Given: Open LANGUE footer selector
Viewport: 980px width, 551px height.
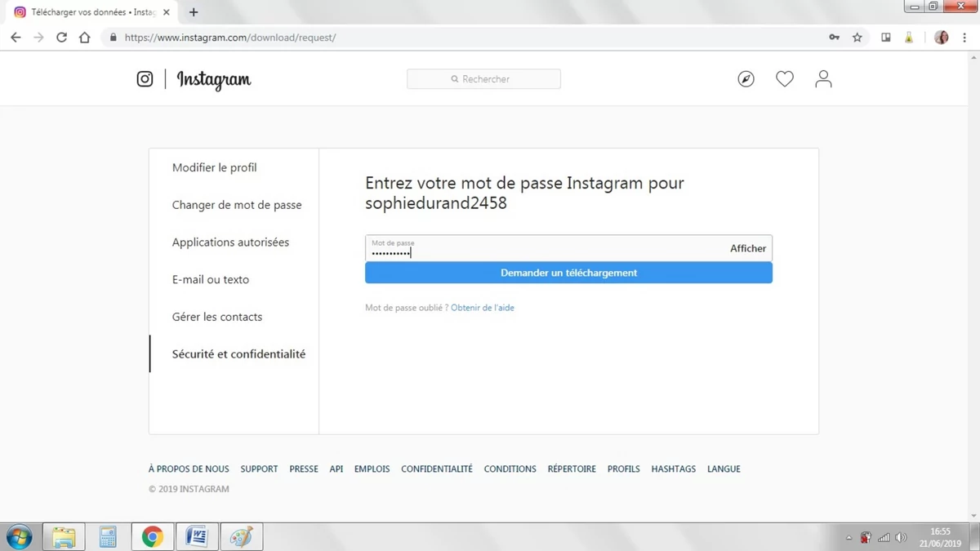Looking at the screenshot, I should (724, 469).
